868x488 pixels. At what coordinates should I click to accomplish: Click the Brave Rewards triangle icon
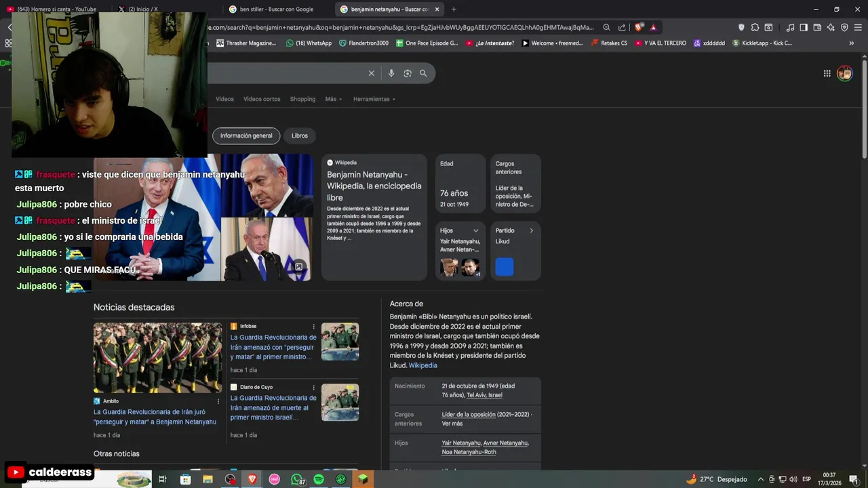click(x=654, y=28)
